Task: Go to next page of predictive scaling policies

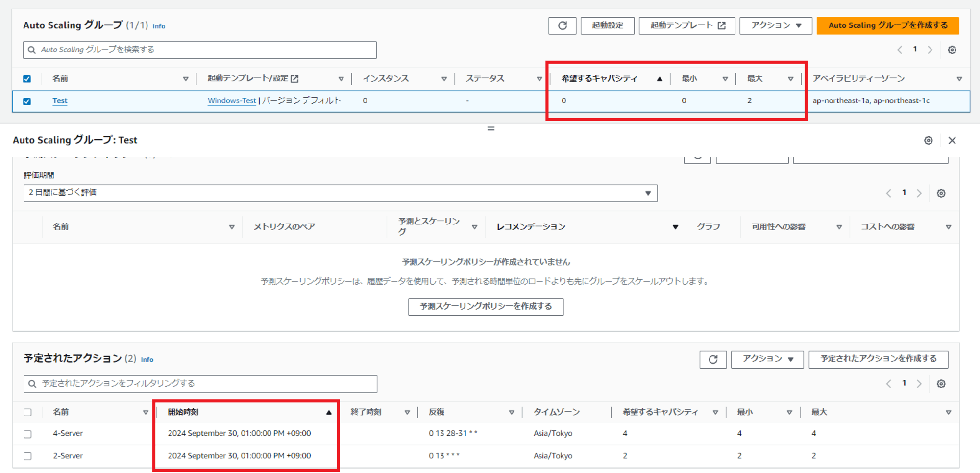Action: click(919, 193)
